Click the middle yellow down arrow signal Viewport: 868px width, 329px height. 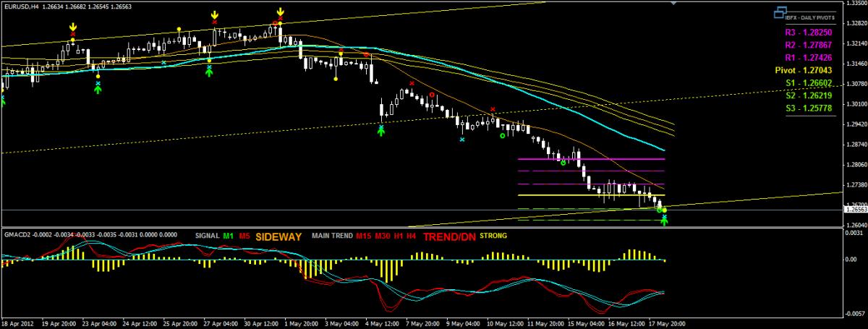pyautogui.click(x=215, y=15)
